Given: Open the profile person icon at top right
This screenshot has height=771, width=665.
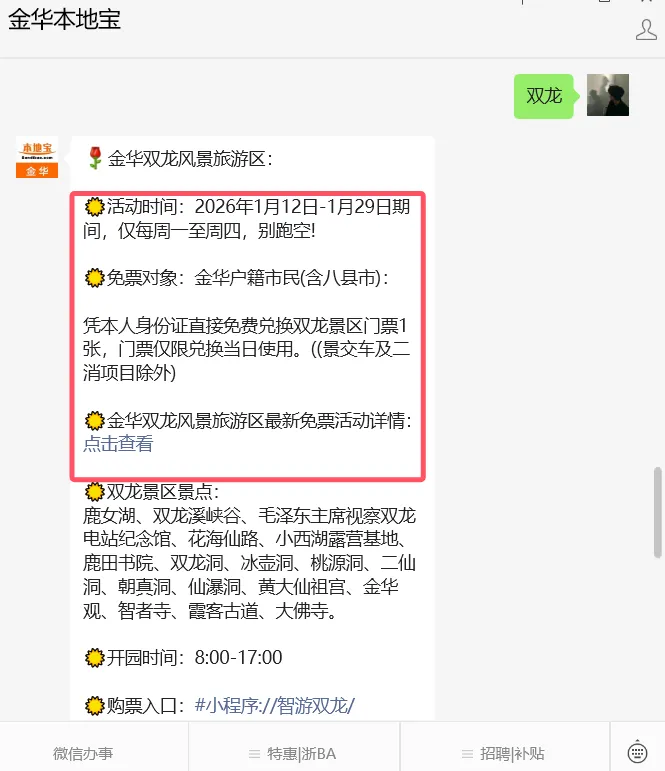Looking at the screenshot, I should (x=646, y=30).
